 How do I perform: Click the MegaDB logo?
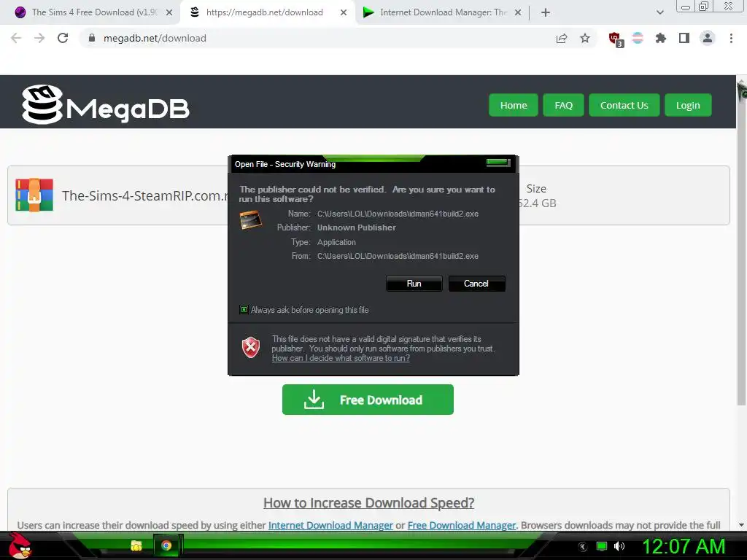[x=105, y=104]
